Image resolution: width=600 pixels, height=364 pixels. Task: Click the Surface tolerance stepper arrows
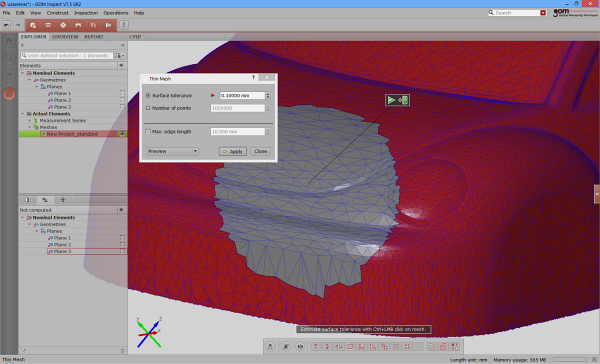(x=268, y=95)
